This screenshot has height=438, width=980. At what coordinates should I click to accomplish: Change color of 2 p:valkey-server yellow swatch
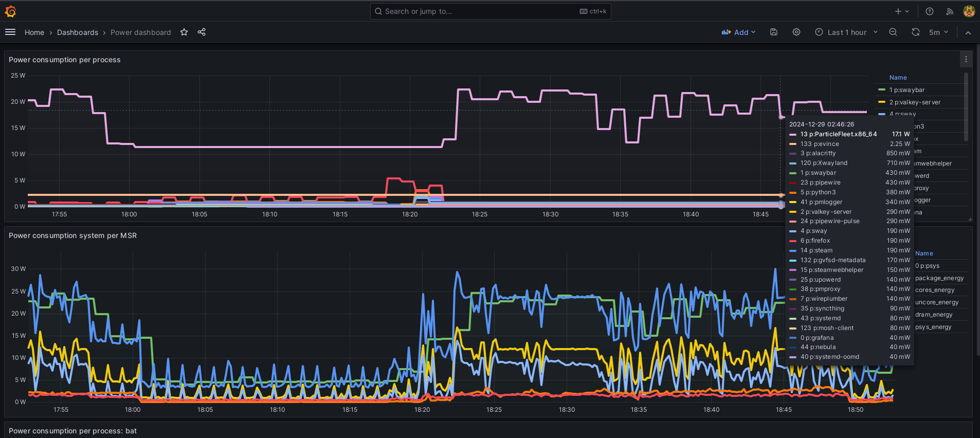point(882,102)
